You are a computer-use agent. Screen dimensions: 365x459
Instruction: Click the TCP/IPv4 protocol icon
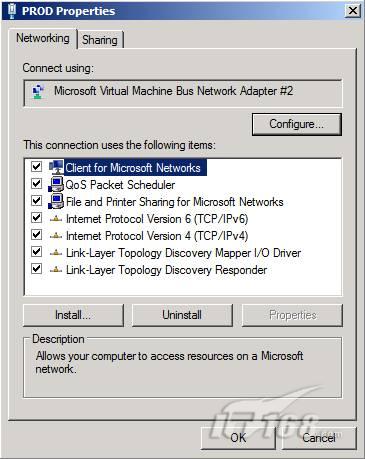(x=56, y=236)
